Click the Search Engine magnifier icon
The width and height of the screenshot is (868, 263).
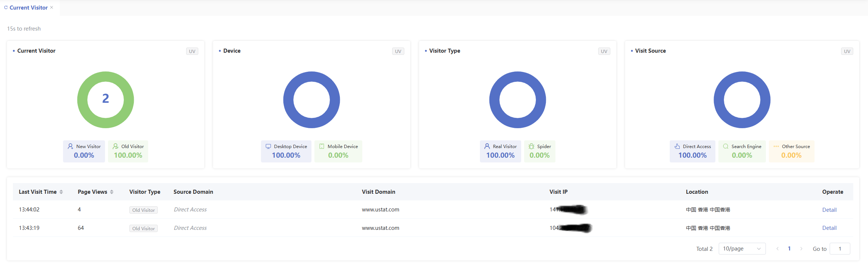(x=726, y=146)
